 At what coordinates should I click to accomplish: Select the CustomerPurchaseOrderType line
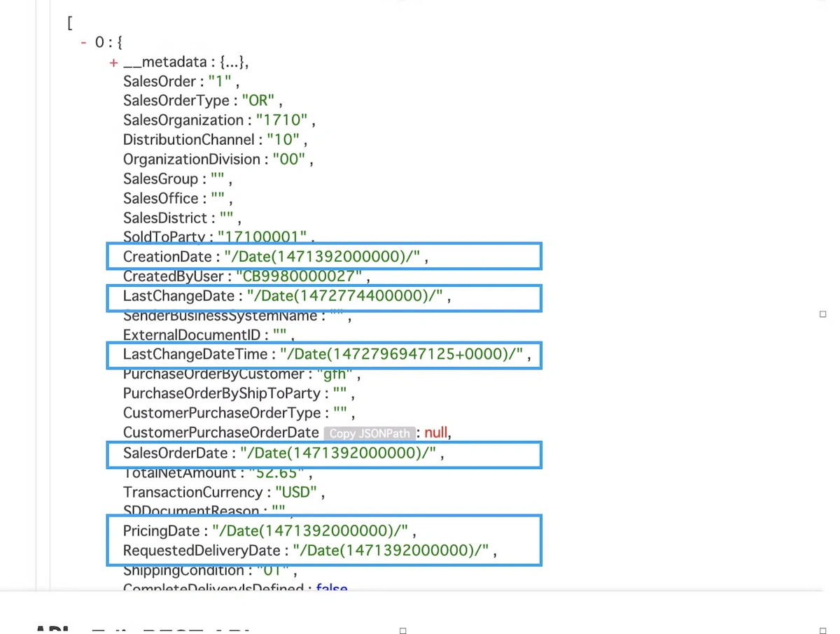[239, 414]
